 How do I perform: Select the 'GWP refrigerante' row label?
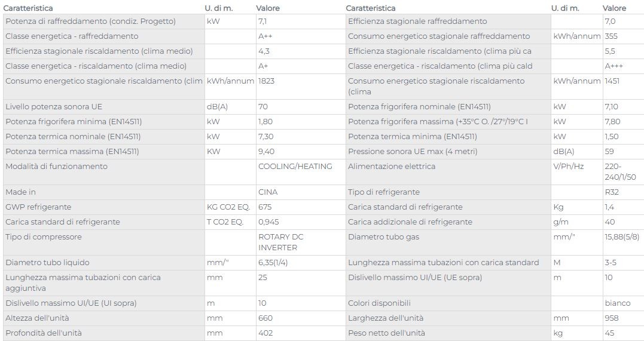point(38,207)
